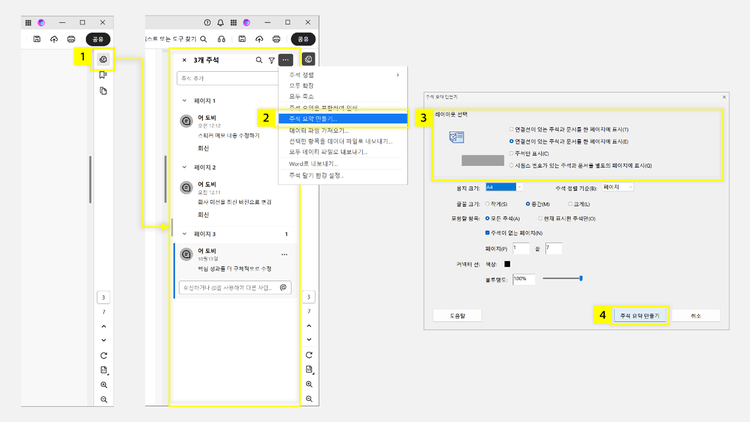Zoom in using the middle window sidebar

point(309,384)
